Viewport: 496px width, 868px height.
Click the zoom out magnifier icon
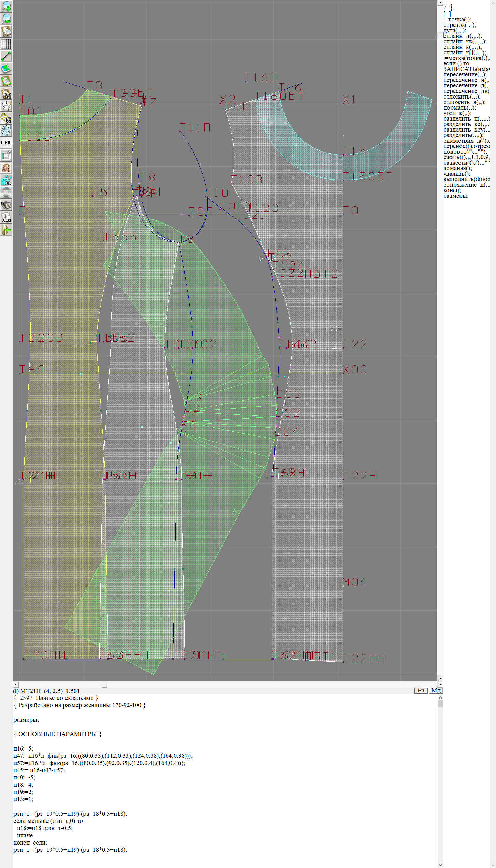point(6,19)
